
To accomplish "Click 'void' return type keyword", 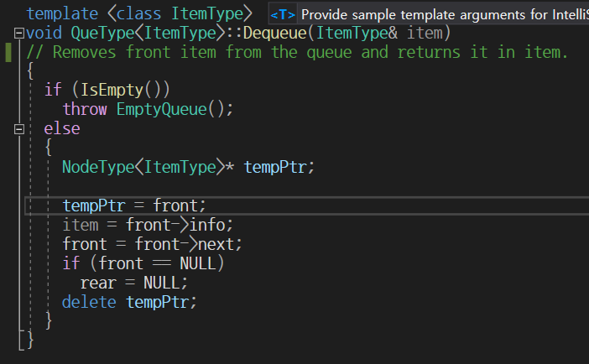I will 44,33.
